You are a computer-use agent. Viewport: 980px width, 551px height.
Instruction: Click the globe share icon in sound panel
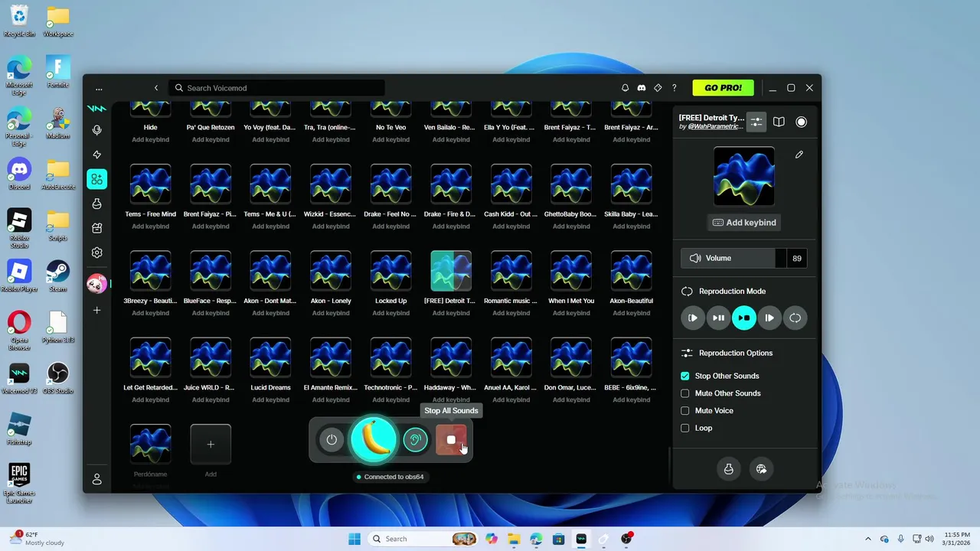[762, 469]
